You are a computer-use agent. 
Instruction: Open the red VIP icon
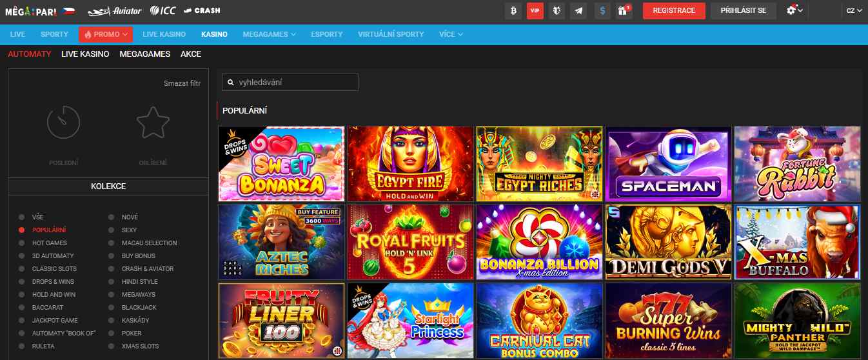pyautogui.click(x=535, y=10)
